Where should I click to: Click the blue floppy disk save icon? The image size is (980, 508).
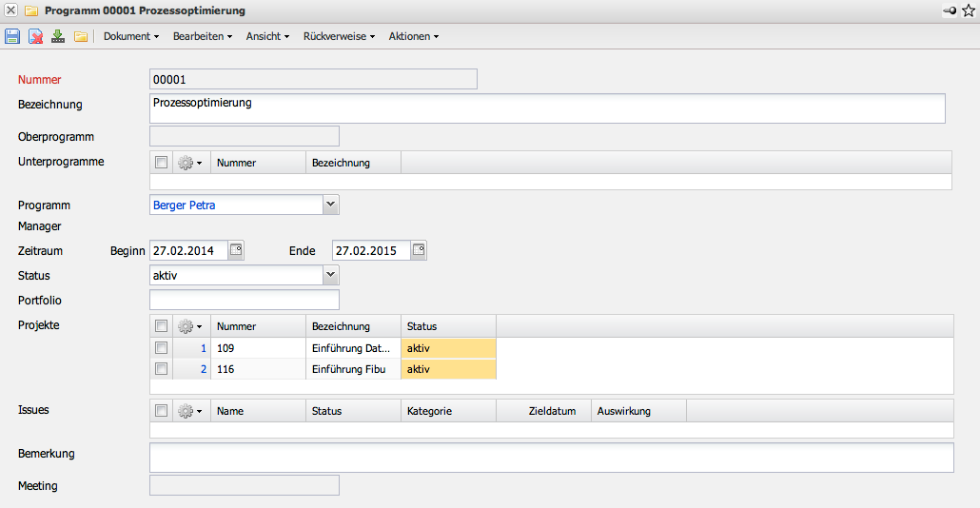pyautogui.click(x=12, y=36)
